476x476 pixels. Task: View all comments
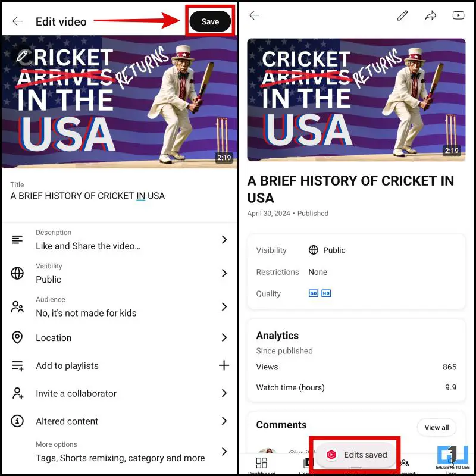tap(437, 427)
